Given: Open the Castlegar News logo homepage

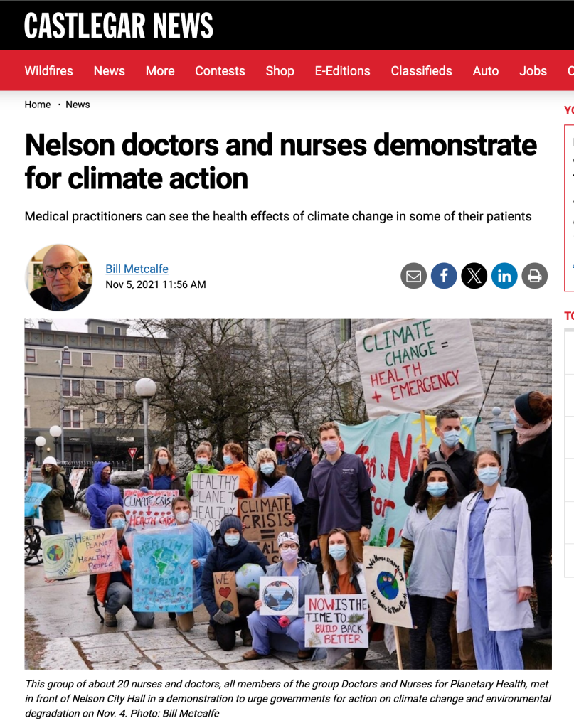Looking at the screenshot, I should click(x=118, y=26).
